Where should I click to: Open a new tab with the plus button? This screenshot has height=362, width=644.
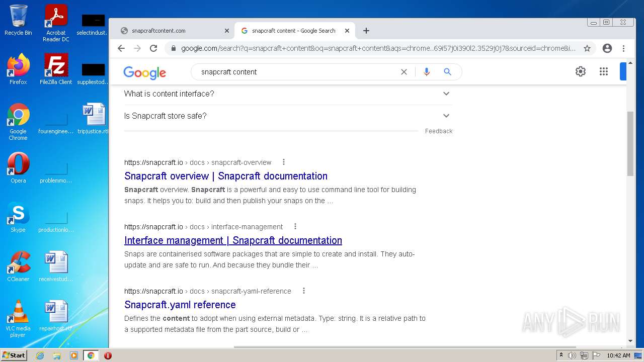(366, 31)
